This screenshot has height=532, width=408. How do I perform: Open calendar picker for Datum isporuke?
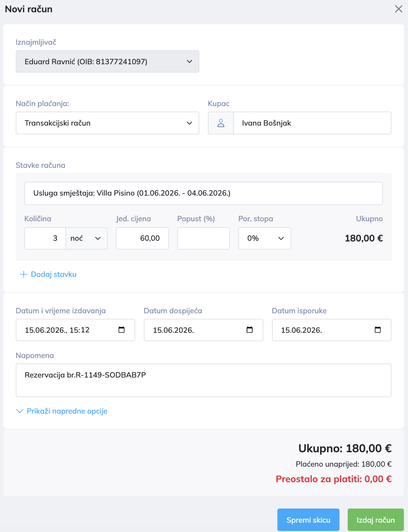(x=378, y=330)
